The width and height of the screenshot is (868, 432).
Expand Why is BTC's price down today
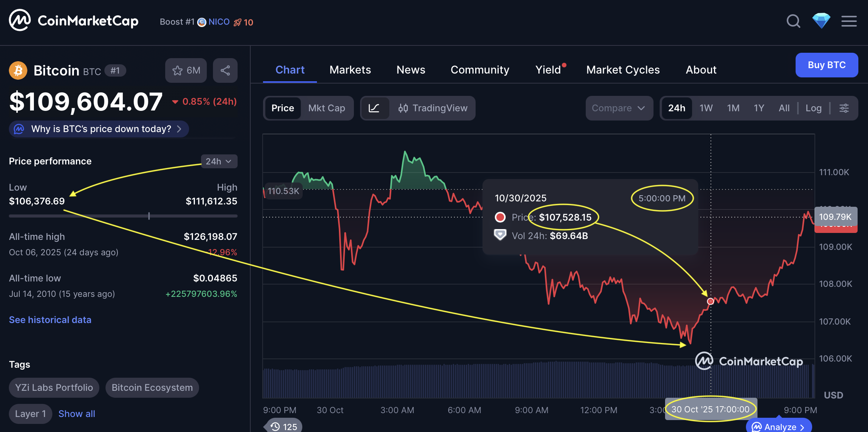click(99, 129)
